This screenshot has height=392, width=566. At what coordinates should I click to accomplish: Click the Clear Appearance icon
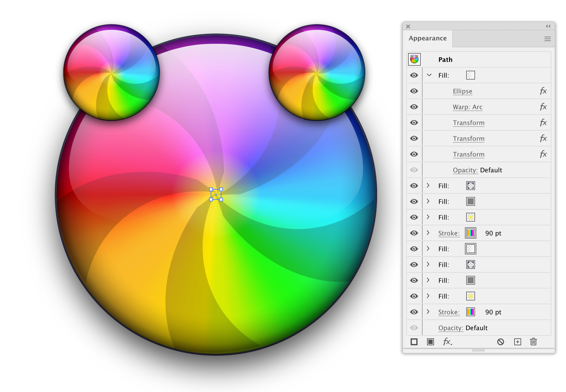pos(501,342)
